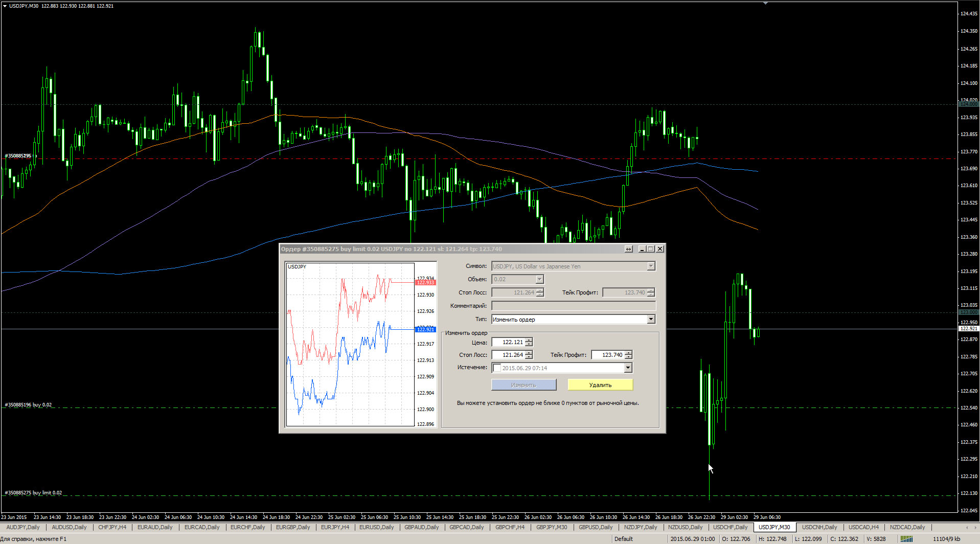Switch to GBPCAD,Daily chart tab
980x544 pixels.
pyautogui.click(x=466, y=527)
